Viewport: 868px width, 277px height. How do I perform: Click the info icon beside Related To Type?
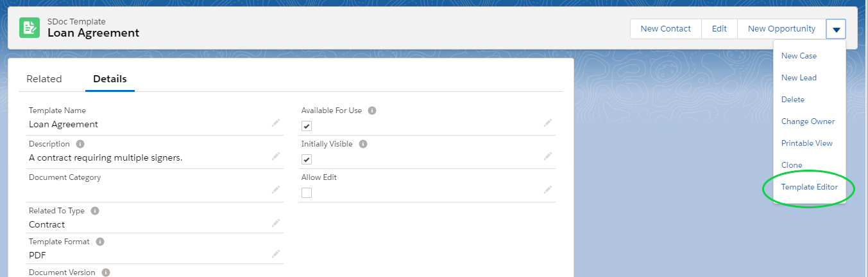click(95, 211)
